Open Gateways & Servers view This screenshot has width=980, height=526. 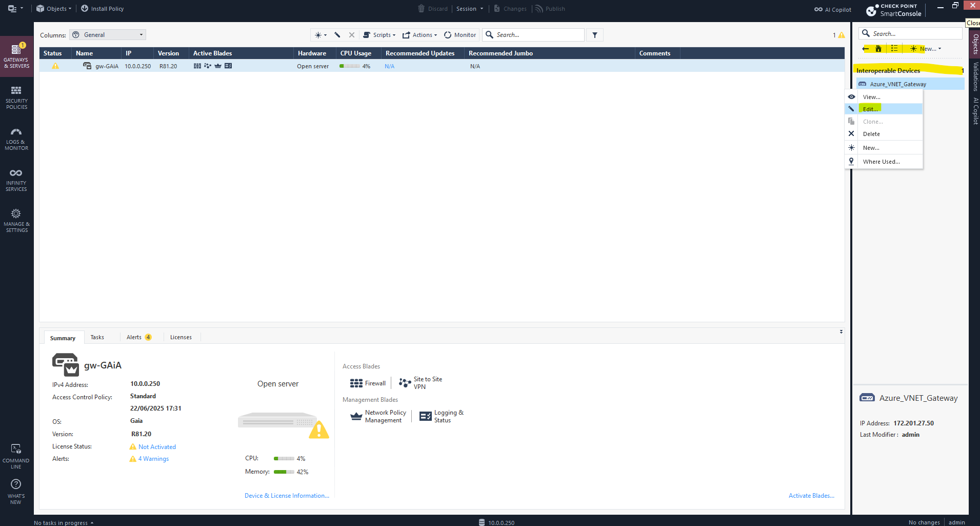(16, 56)
